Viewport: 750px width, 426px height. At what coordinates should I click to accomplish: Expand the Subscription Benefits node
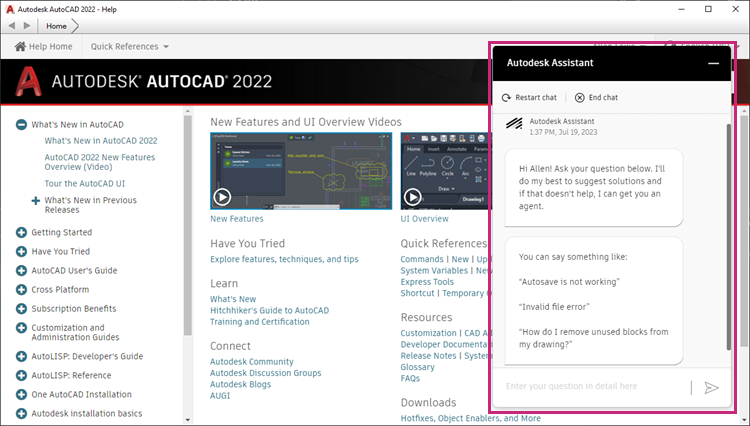pyautogui.click(x=21, y=309)
